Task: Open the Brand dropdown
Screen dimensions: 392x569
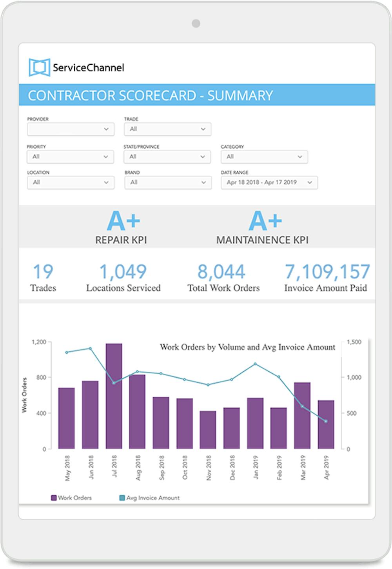Action: pyautogui.click(x=168, y=182)
